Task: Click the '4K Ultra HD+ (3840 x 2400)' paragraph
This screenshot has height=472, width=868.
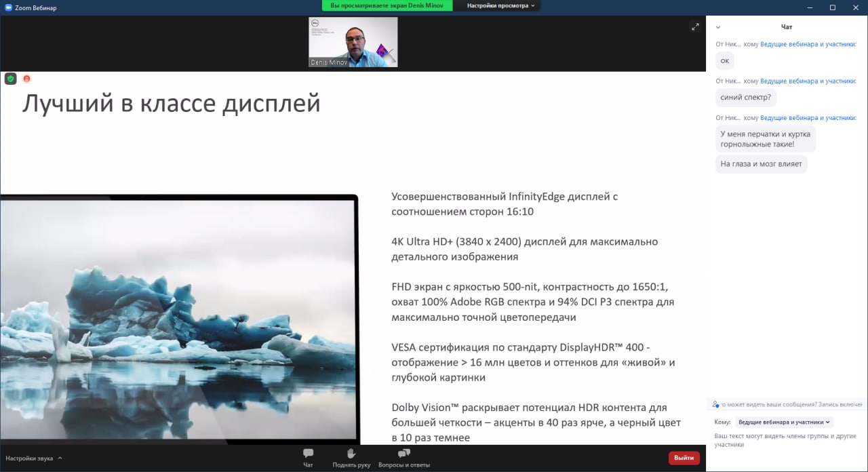Action: (x=525, y=249)
